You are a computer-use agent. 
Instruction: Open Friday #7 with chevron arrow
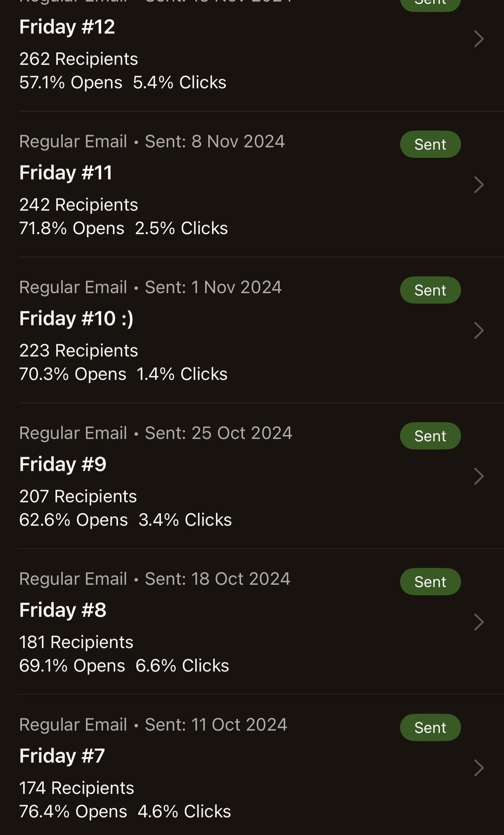[x=478, y=768]
